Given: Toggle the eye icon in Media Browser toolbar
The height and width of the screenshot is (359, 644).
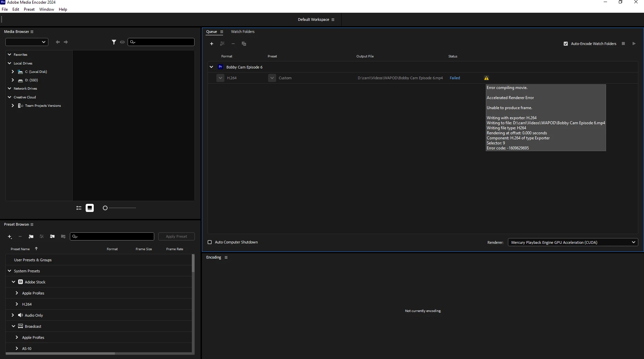Looking at the screenshot, I should click(122, 42).
